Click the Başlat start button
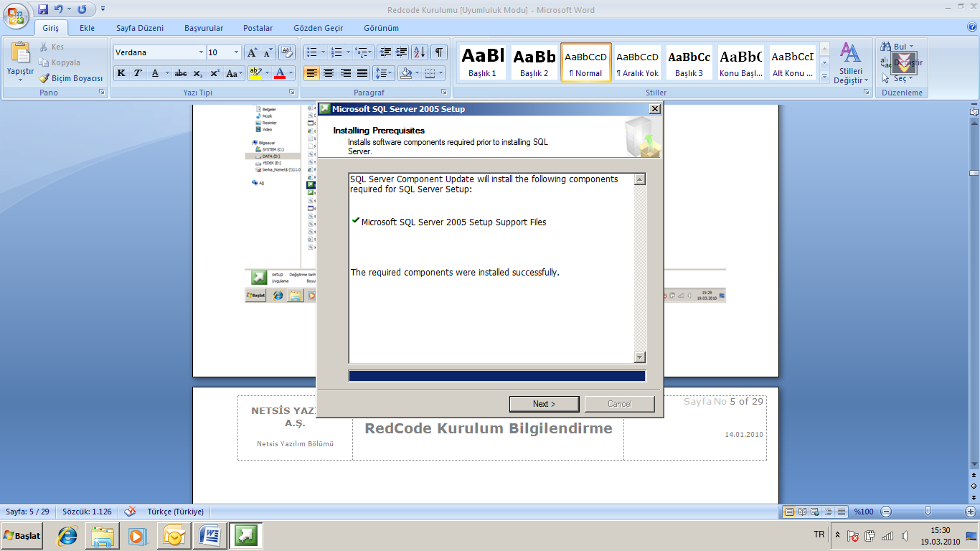Viewport: 980px width, 551px height. [x=22, y=535]
